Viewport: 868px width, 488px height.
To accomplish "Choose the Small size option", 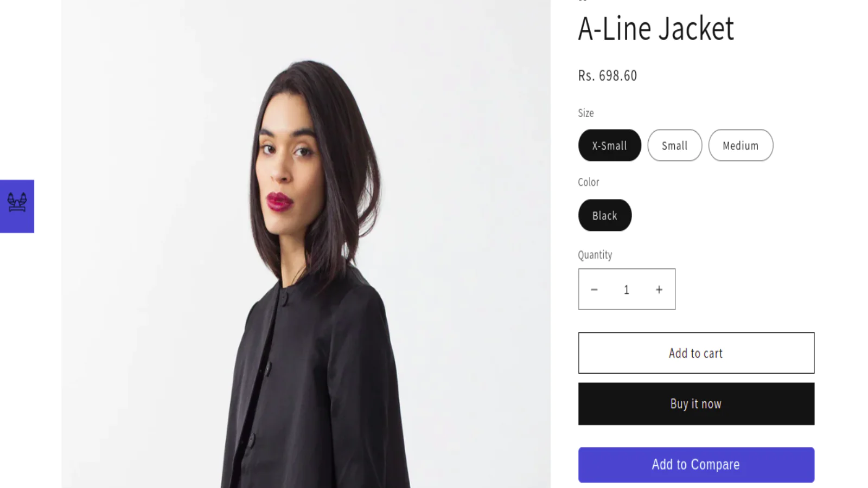I will 675,145.
